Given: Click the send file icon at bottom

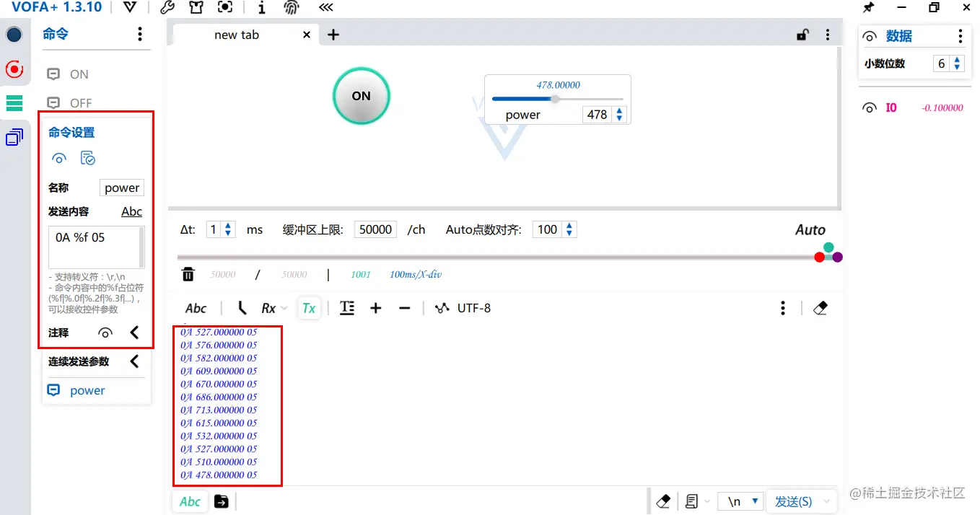Looking at the screenshot, I should pos(222,501).
